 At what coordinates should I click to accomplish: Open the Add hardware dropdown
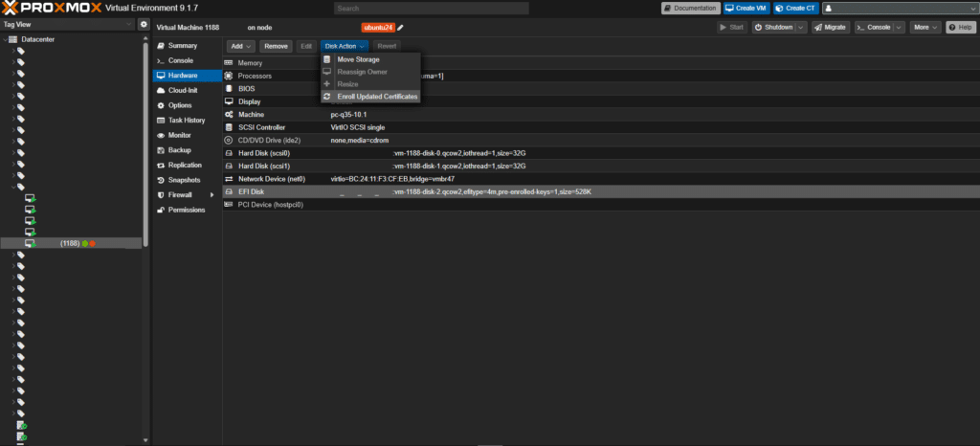pos(241,46)
